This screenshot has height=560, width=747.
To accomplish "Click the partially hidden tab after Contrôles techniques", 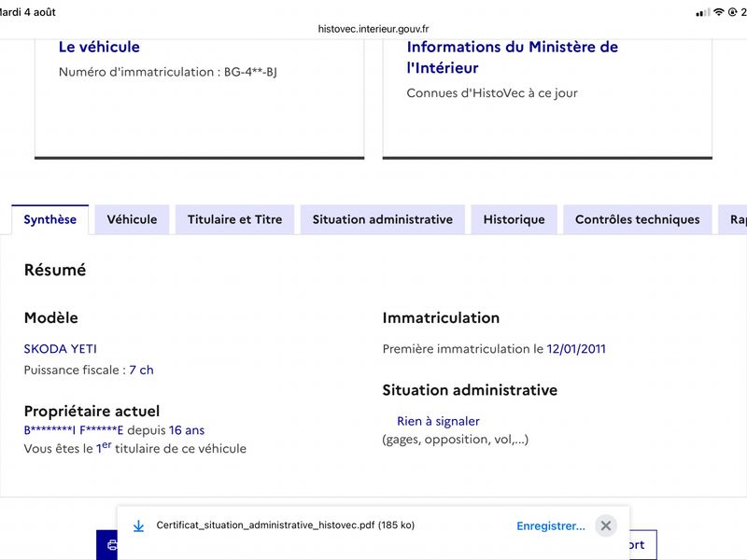I will (x=732, y=219).
